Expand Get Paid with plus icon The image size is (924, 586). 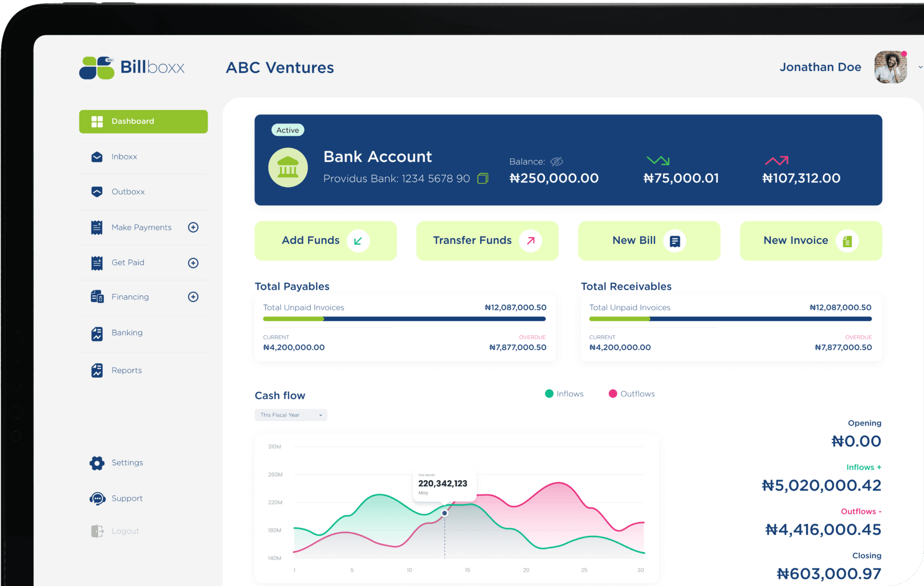(193, 263)
